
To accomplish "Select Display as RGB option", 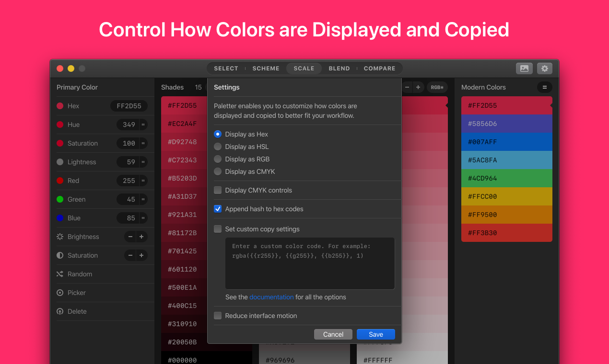I will coord(218,159).
